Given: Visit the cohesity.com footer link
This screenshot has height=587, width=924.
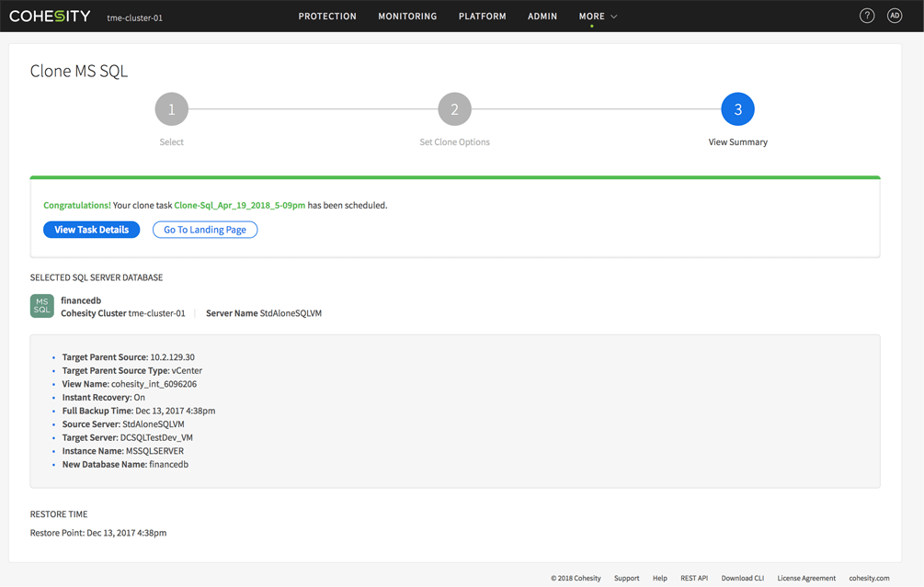Looking at the screenshot, I should point(868,578).
